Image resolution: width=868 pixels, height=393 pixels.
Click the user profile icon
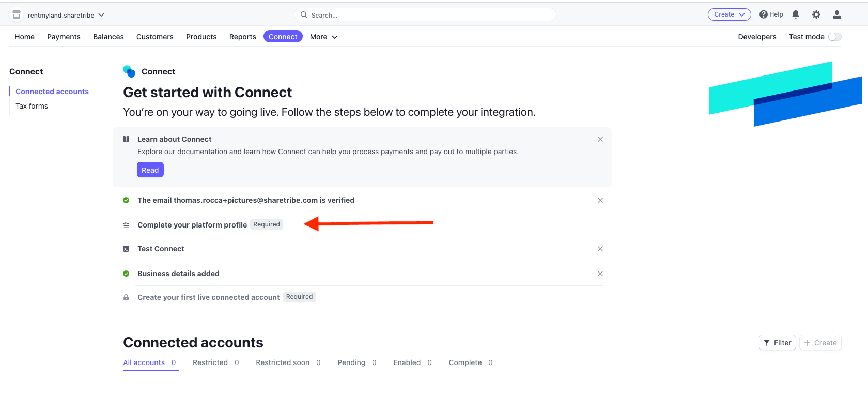click(x=837, y=14)
